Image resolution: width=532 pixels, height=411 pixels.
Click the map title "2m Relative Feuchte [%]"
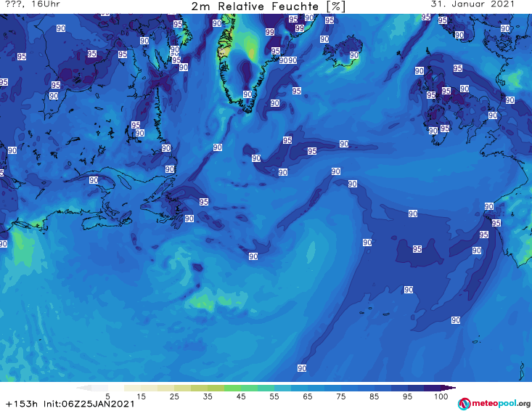268,7
